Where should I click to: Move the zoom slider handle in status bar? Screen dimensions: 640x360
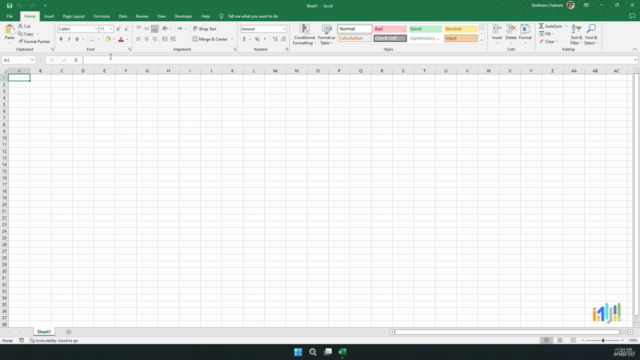point(603,340)
